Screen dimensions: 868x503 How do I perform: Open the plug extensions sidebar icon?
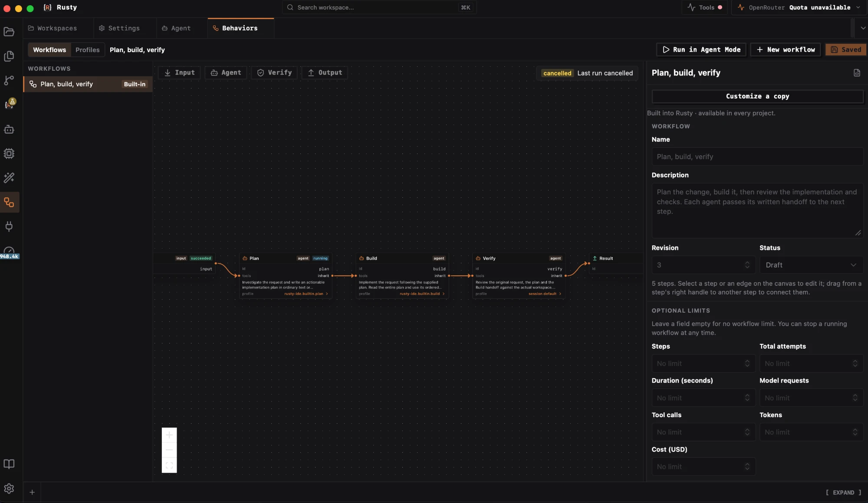[9, 226]
